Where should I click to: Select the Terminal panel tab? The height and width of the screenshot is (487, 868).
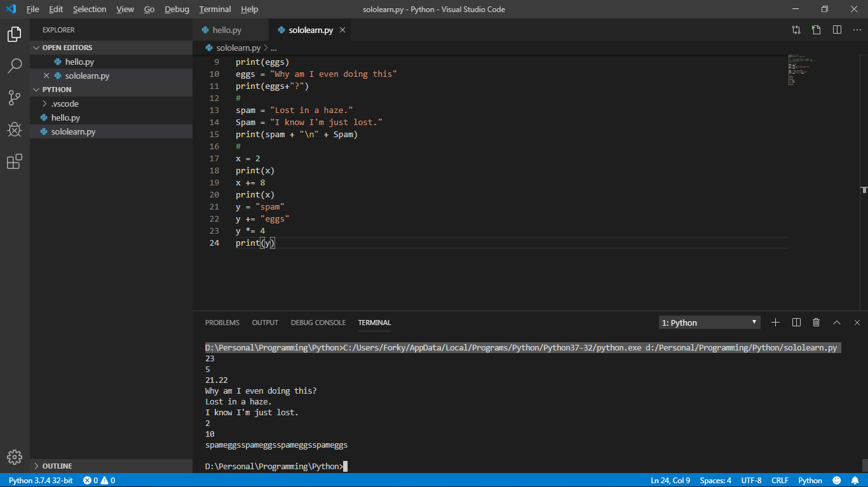374,323
